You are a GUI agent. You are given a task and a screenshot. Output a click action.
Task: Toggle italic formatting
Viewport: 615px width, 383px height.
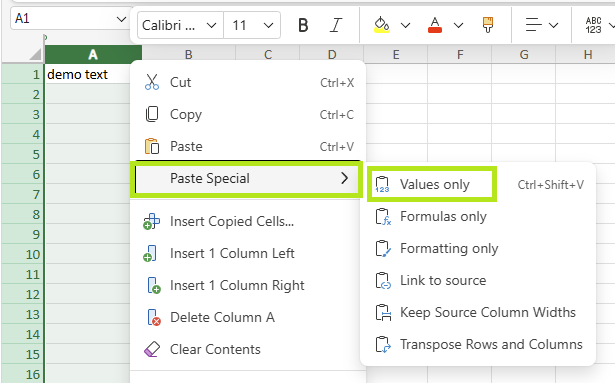[x=336, y=26]
